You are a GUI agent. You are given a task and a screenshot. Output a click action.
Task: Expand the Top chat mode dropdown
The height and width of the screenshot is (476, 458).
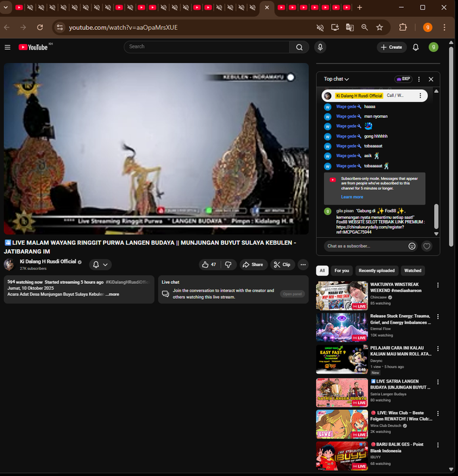[336, 79]
